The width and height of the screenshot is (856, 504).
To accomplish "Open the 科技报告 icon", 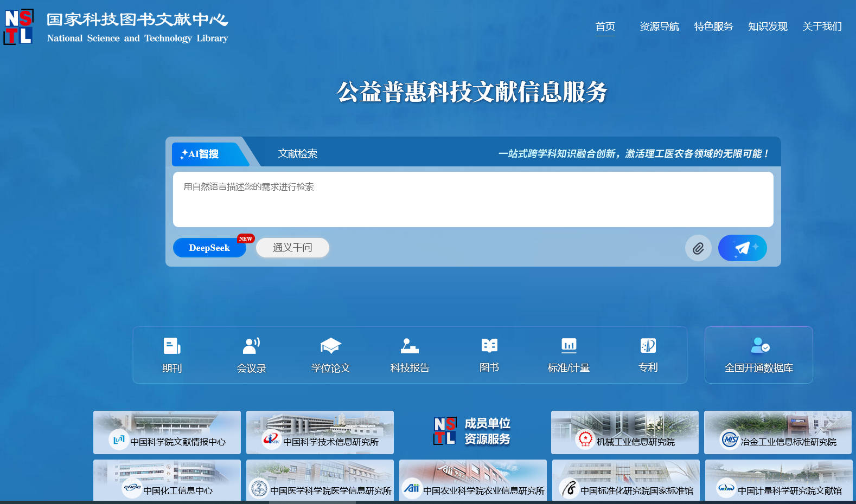I will pyautogui.click(x=410, y=346).
